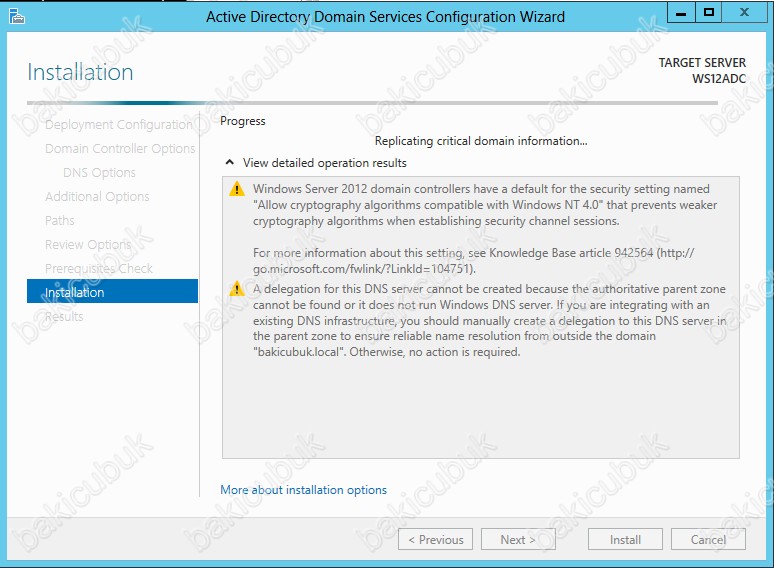774x568 pixels.
Task: Collapse View detailed operation results
Action: pos(230,162)
